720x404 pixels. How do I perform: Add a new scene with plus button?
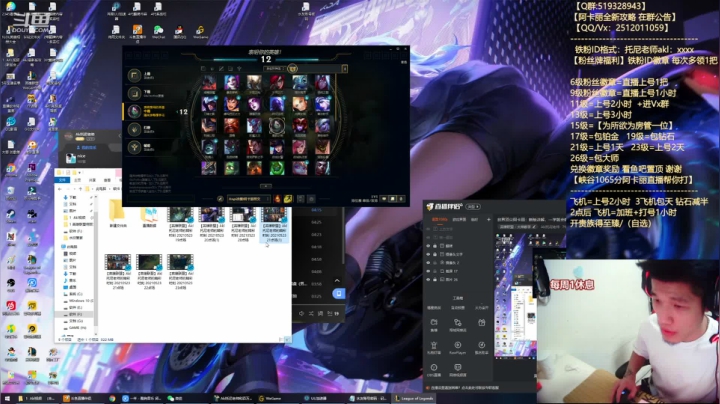(x=489, y=219)
